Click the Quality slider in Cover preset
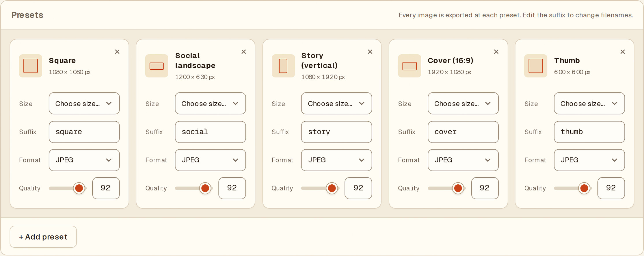Image resolution: width=644 pixels, height=256 pixels. tap(446, 188)
